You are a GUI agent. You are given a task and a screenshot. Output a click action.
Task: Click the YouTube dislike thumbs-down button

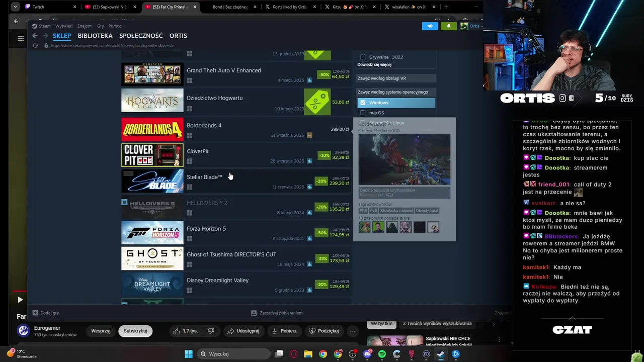[211, 331]
